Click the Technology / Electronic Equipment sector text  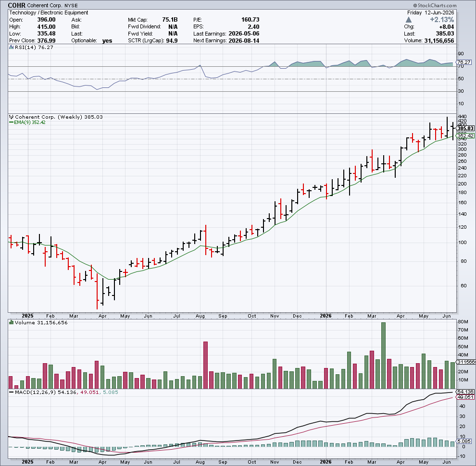49,13
